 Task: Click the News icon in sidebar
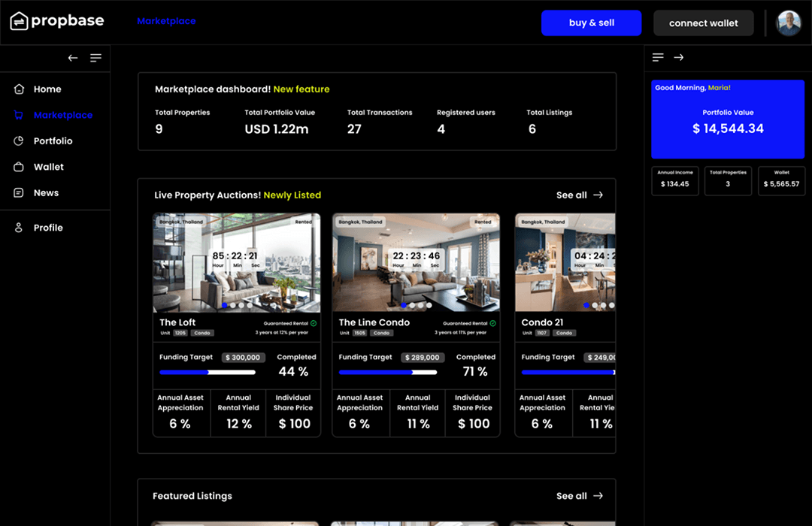pos(19,193)
